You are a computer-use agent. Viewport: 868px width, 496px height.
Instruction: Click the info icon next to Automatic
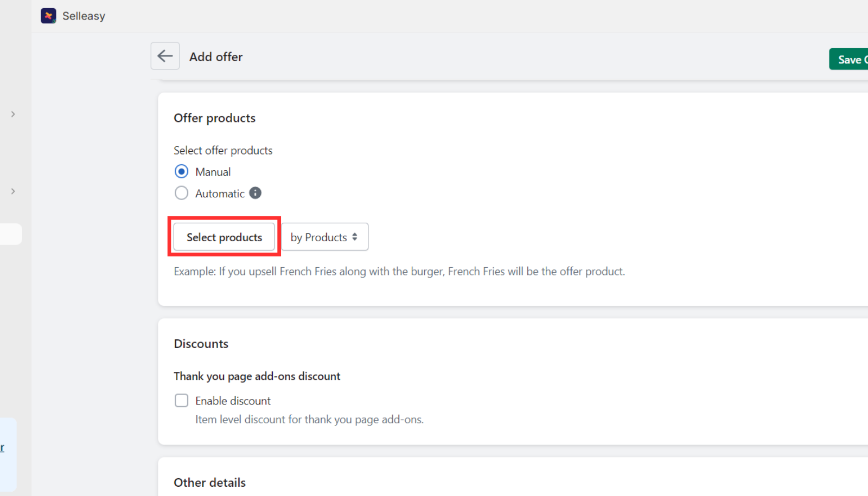tap(256, 192)
